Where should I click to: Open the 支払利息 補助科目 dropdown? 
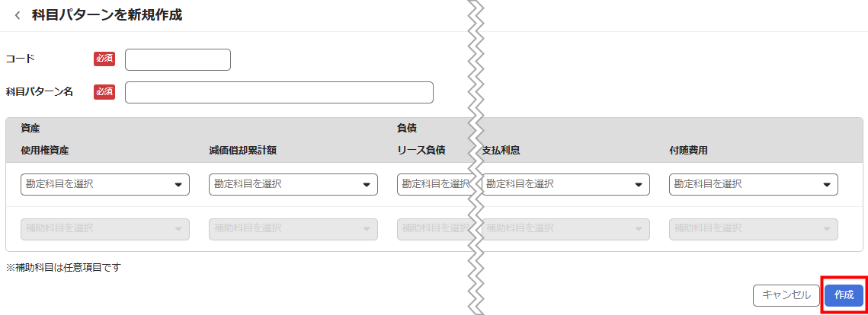point(566,228)
